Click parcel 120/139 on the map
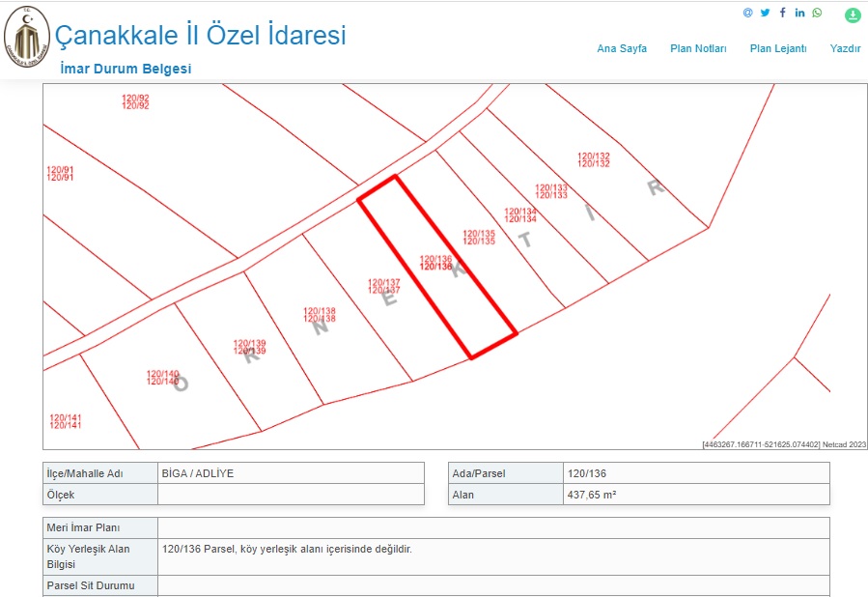 pos(249,347)
